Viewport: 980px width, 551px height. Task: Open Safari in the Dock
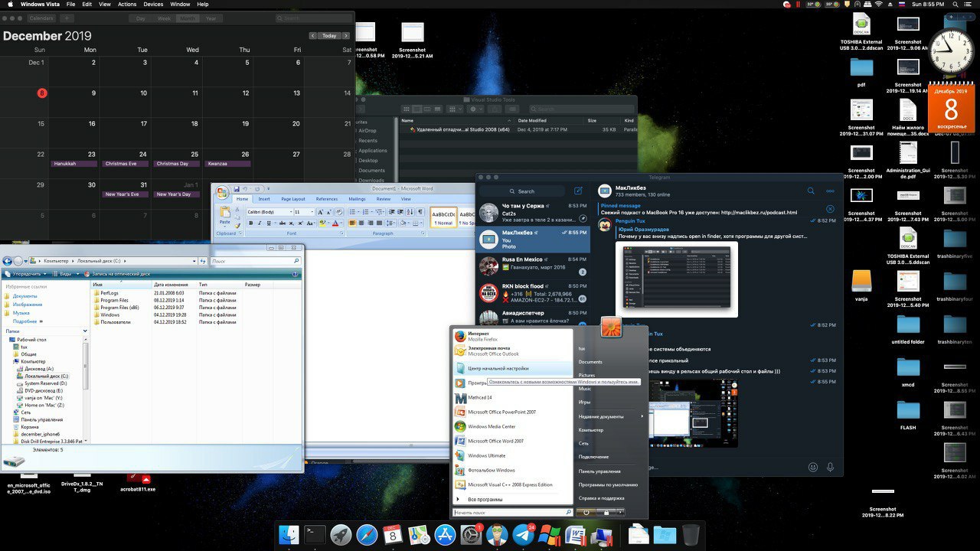[x=367, y=534]
